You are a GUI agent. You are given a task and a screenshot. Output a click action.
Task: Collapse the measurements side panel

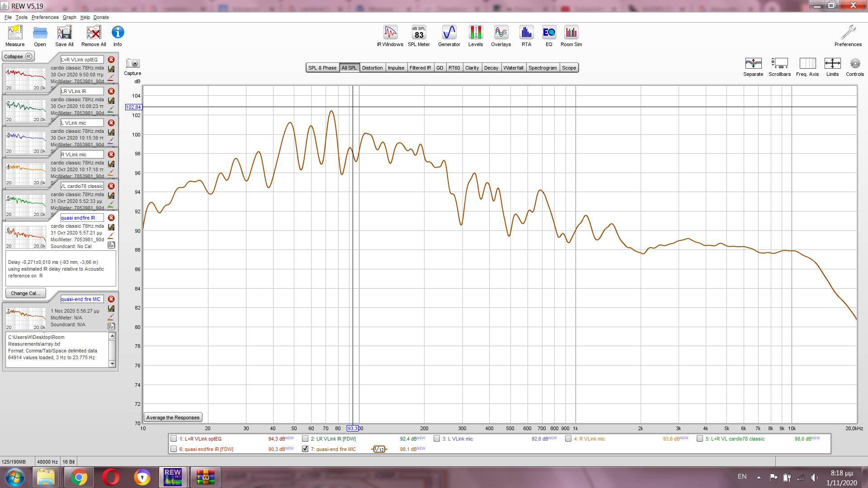coord(18,56)
